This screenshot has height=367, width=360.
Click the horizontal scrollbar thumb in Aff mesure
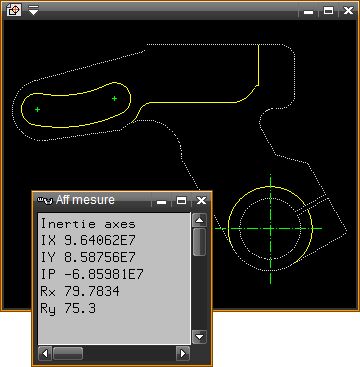[x=68, y=353]
